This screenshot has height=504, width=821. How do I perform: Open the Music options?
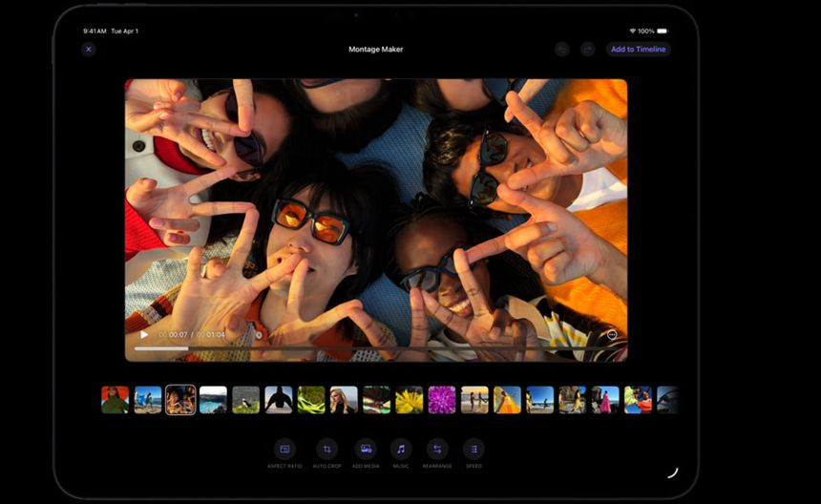(401, 449)
